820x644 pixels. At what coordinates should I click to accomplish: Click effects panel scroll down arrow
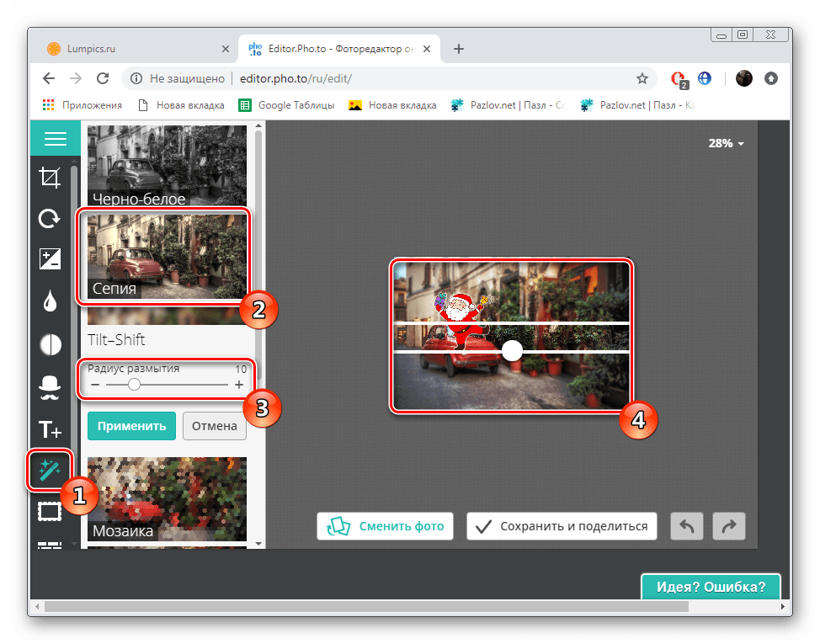point(258,544)
